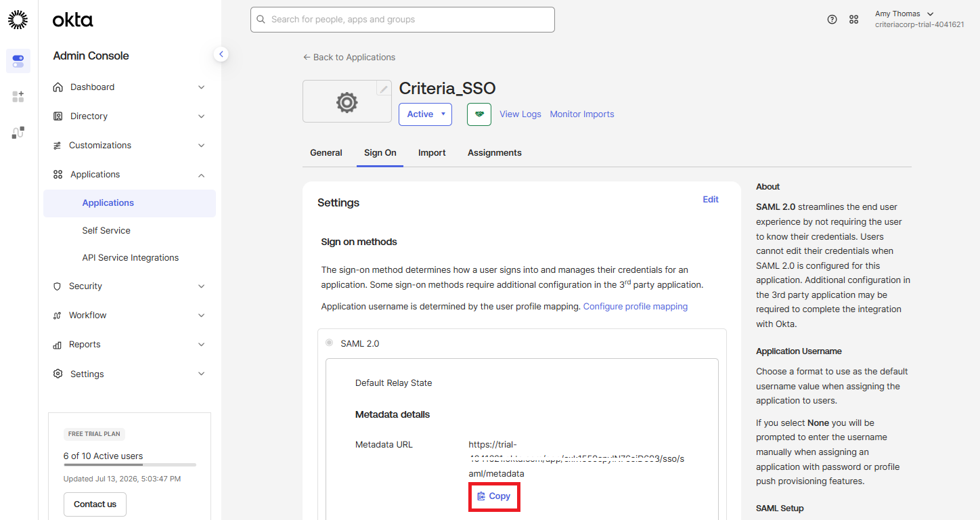Copy the Metadata URL
Viewport: 980px width, 520px height.
pos(494,496)
